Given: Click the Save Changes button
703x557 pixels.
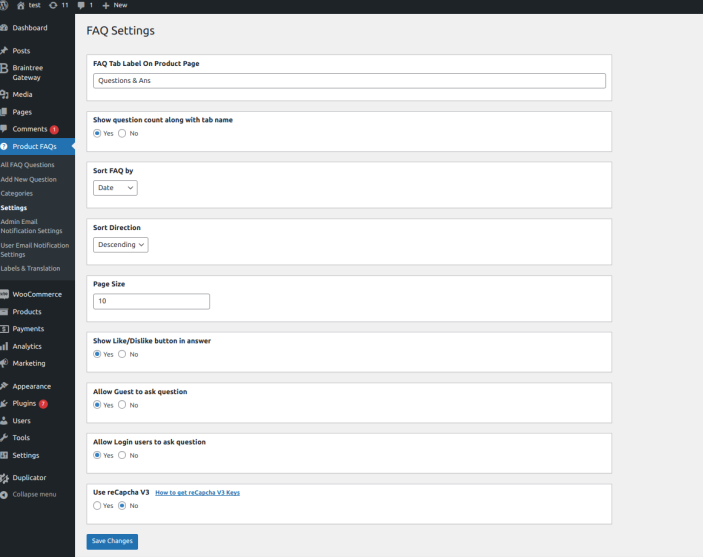Looking at the screenshot, I should click(112, 541).
